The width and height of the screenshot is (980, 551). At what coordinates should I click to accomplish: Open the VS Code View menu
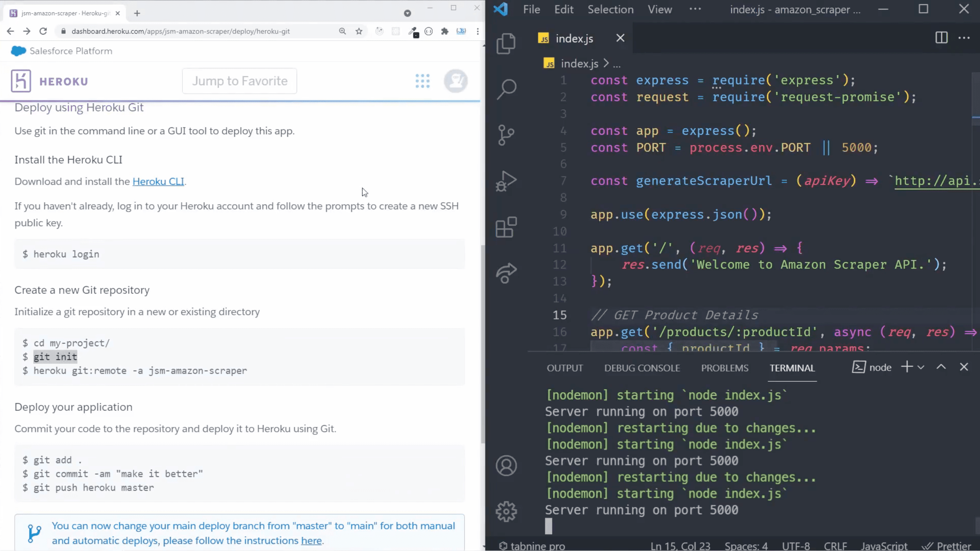(x=660, y=10)
